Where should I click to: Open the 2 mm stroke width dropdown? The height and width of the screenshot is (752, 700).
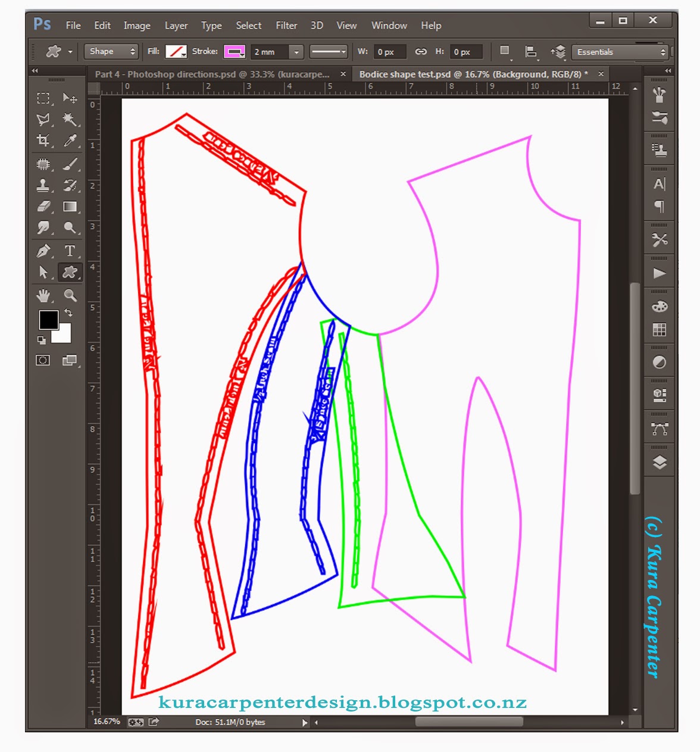pyautogui.click(x=296, y=52)
